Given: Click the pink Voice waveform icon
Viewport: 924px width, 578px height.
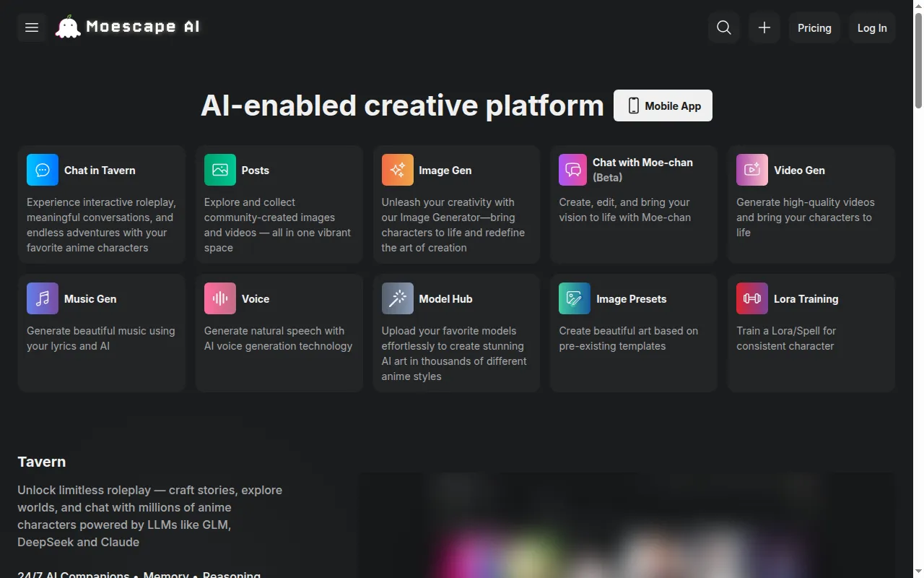Looking at the screenshot, I should (x=220, y=298).
